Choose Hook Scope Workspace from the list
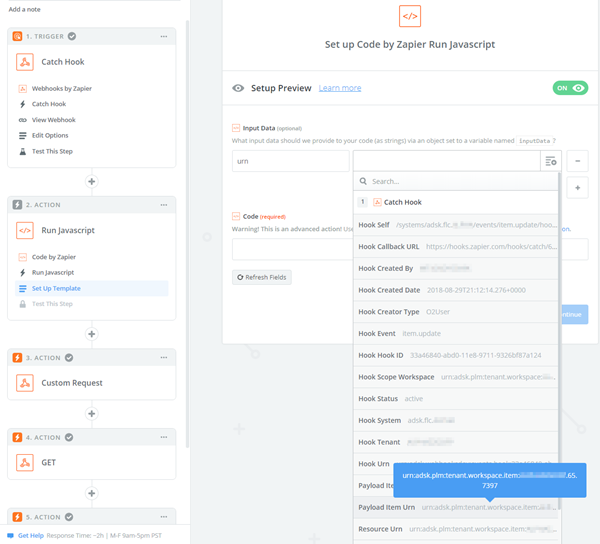This screenshot has width=600, height=544. point(456,377)
